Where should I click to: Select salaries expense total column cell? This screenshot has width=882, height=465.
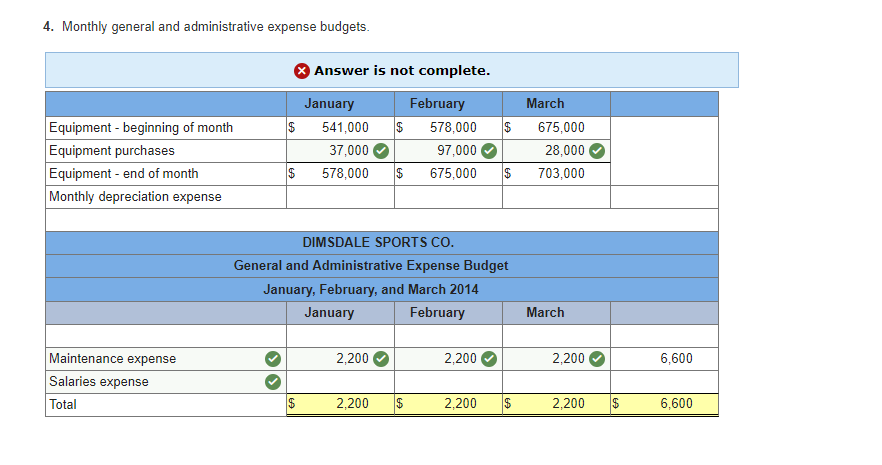tap(664, 382)
